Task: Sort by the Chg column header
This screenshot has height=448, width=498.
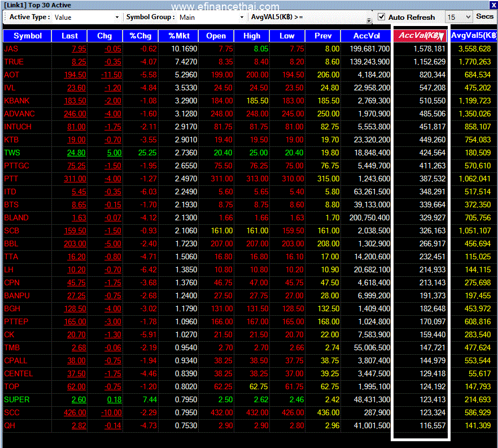Action: [105, 36]
